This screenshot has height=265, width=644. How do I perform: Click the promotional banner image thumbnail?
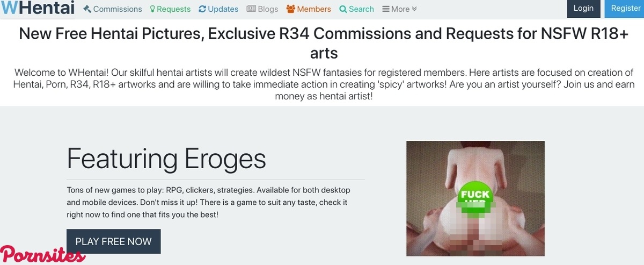475,198
